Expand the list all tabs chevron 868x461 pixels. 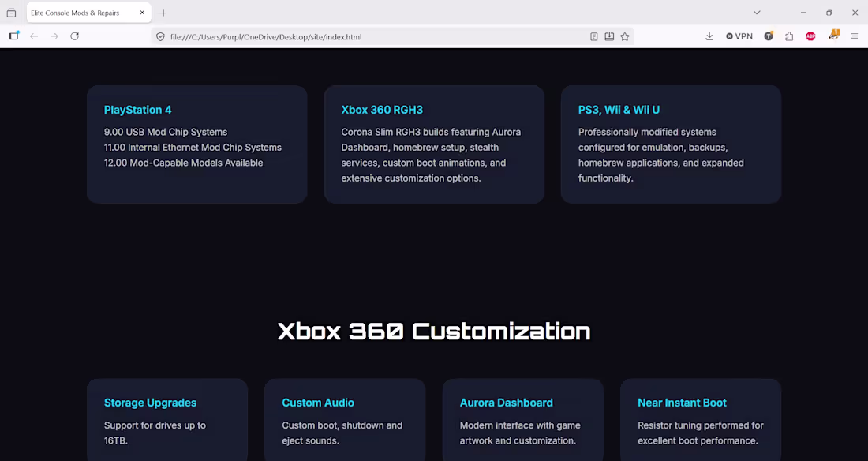click(757, 13)
